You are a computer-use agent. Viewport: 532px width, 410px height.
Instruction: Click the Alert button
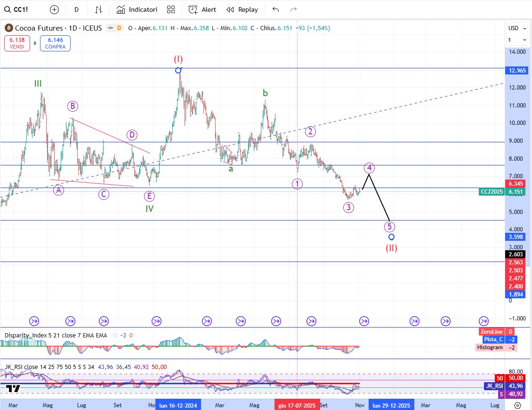[x=202, y=9]
